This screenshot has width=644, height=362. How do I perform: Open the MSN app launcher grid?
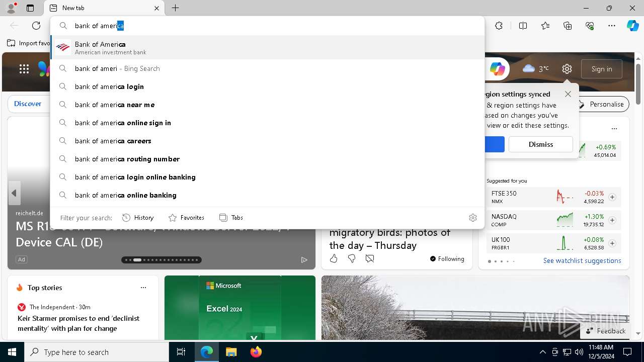point(24,69)
